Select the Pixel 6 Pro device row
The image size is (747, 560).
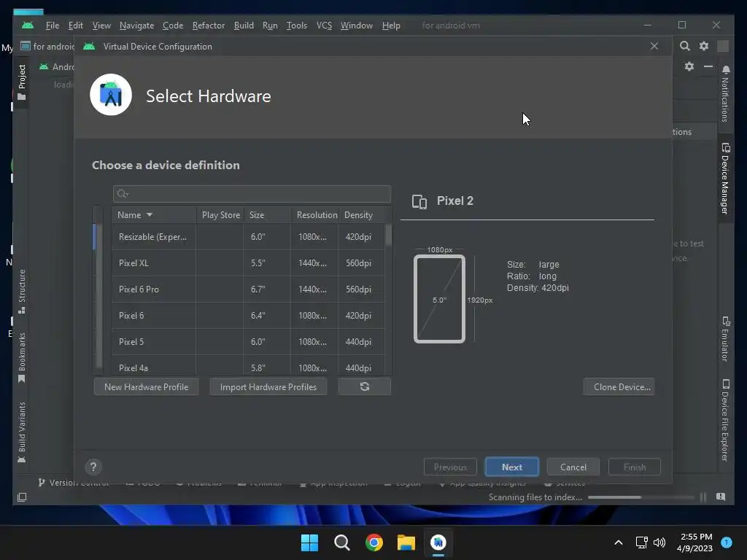[x=248, y=289]
